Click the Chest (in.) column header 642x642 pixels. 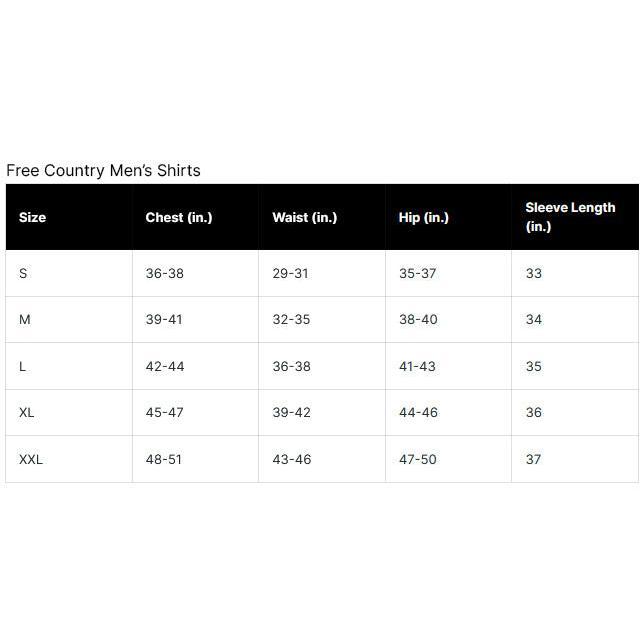(179, 217)
